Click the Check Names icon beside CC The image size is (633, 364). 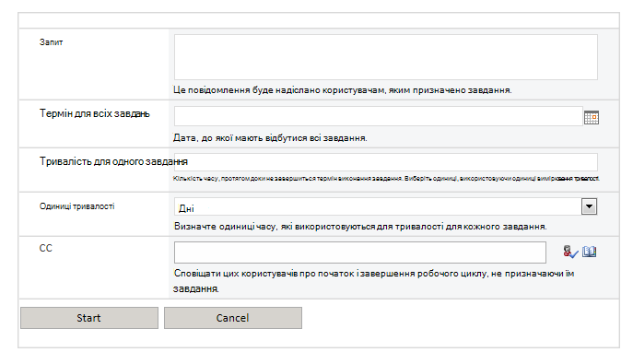[570, 252]
